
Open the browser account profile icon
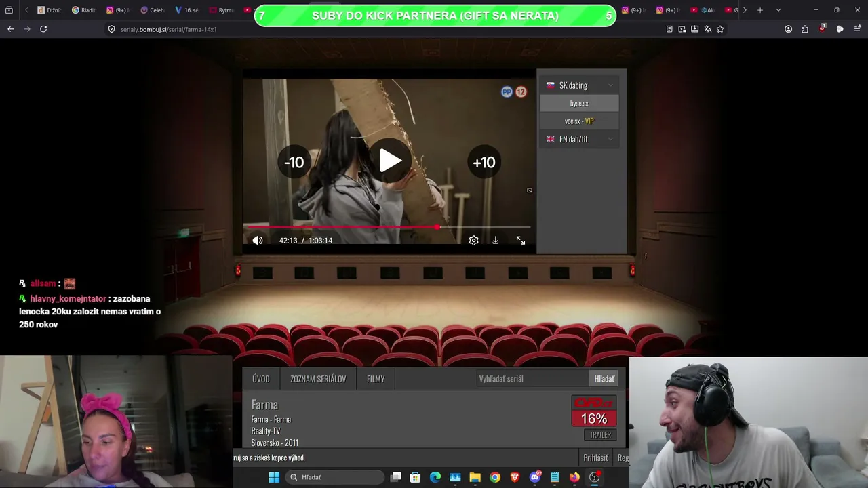788,29
